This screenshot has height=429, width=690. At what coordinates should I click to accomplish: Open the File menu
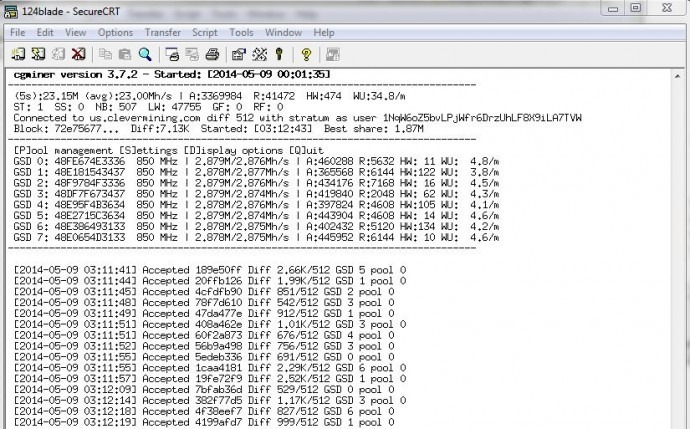click(18, 33)
